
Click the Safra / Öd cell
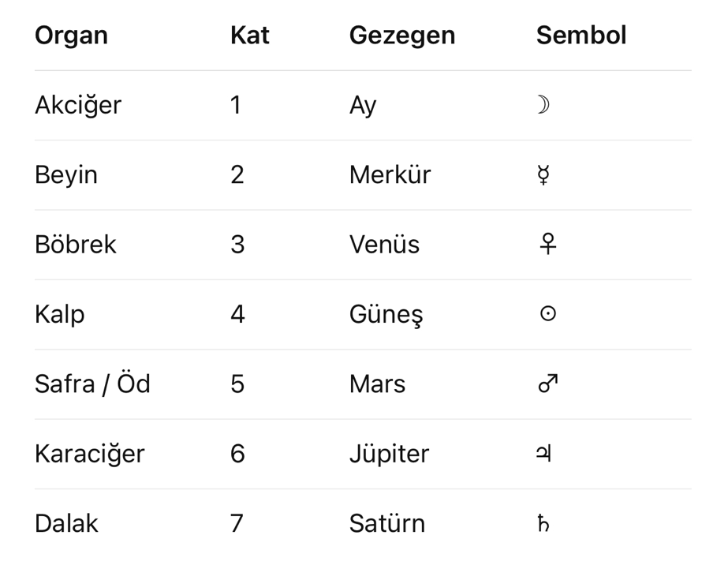tap(92, 384)
